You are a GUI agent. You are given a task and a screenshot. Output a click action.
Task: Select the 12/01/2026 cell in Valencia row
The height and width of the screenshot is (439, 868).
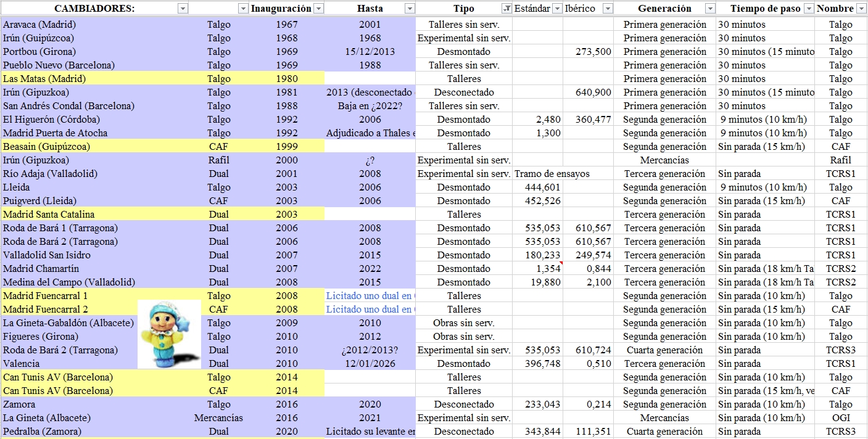(x=370, y=364)
